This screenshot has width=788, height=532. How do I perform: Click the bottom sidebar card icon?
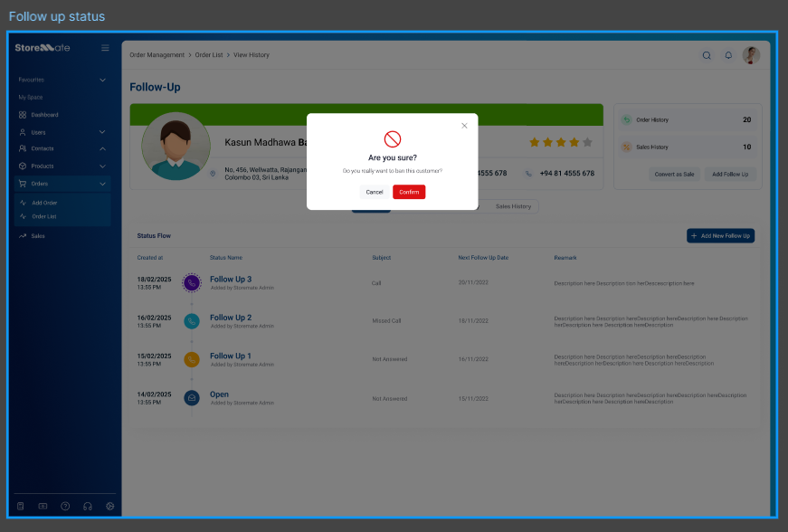pyautogui.click(x=43, y=506)
